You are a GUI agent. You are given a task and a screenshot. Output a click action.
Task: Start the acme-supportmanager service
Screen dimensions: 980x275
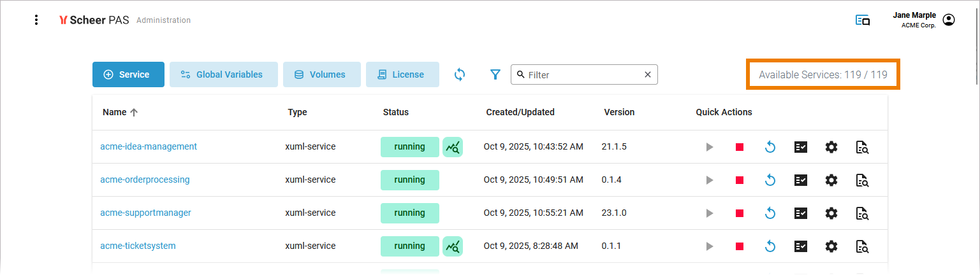click(709, 213)
